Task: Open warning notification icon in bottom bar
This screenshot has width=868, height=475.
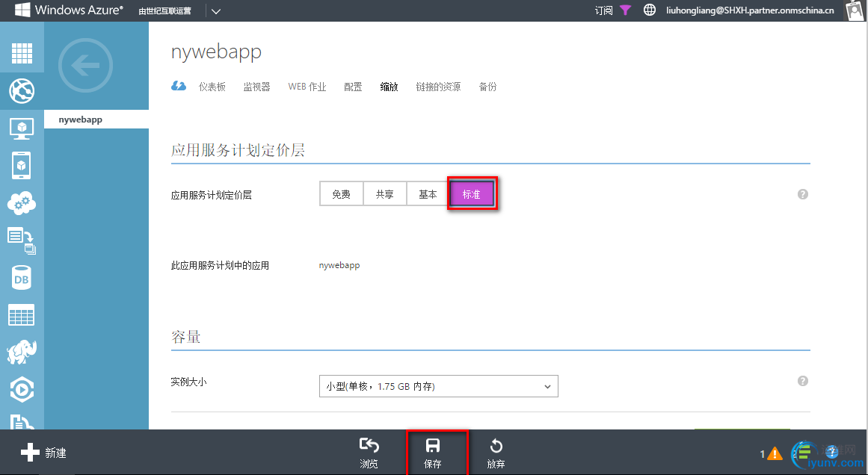Action: 775,453
